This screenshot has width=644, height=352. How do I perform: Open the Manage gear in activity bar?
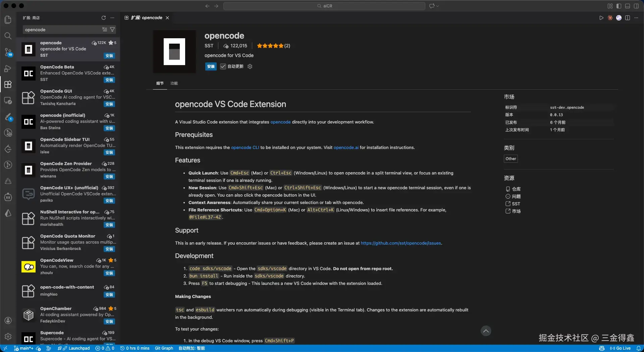8,337
